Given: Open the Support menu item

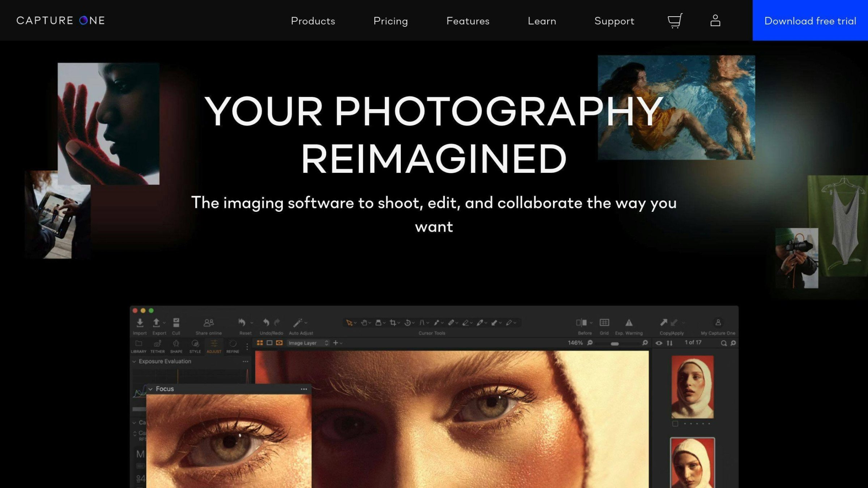Looking at the screenshot, I should pos(614,21).
